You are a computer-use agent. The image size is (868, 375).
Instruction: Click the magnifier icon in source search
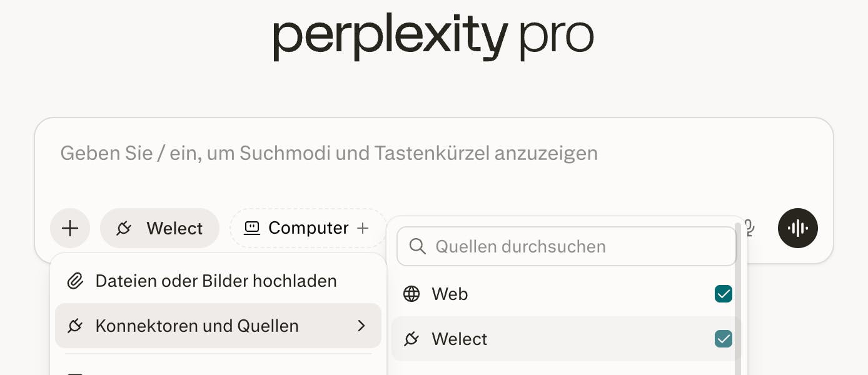point(417,246)
